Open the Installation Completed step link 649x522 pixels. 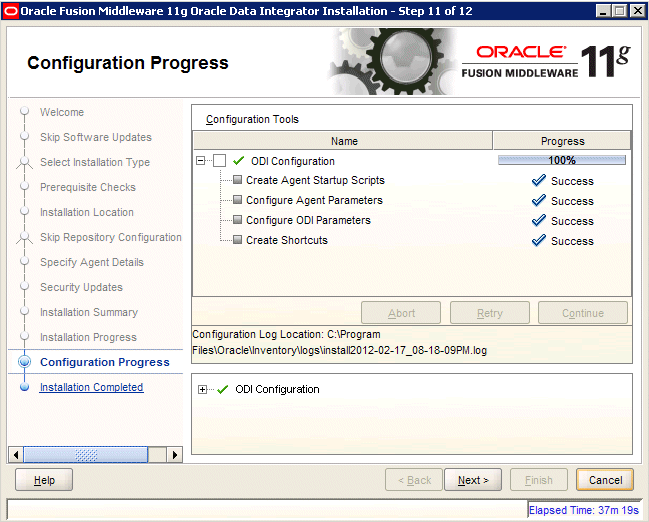pyautogui.click(x=91, y=387)
